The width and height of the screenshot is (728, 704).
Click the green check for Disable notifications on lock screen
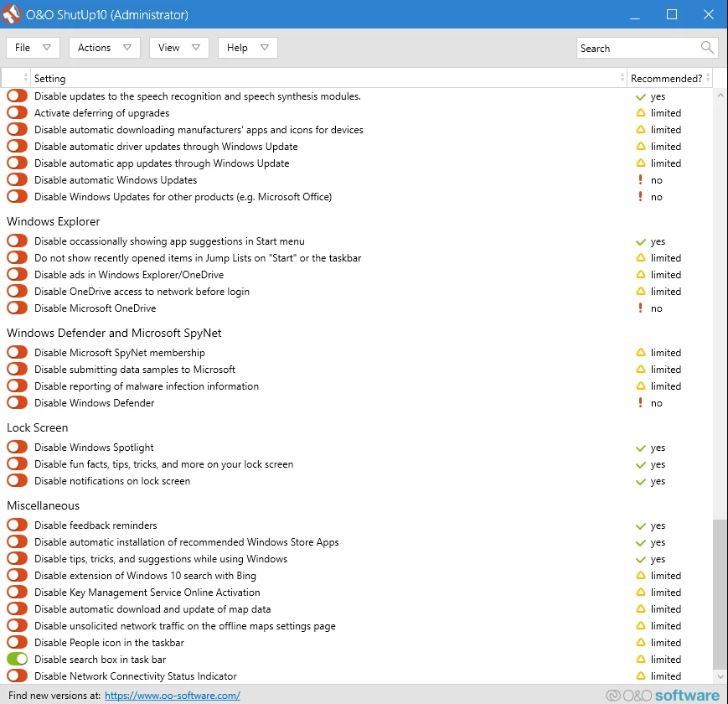[641, 481]
